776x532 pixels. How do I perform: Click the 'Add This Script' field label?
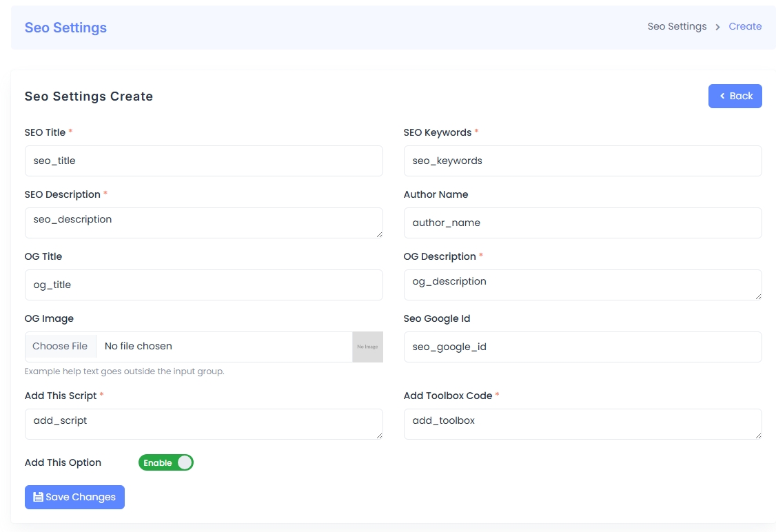[61, 396]
